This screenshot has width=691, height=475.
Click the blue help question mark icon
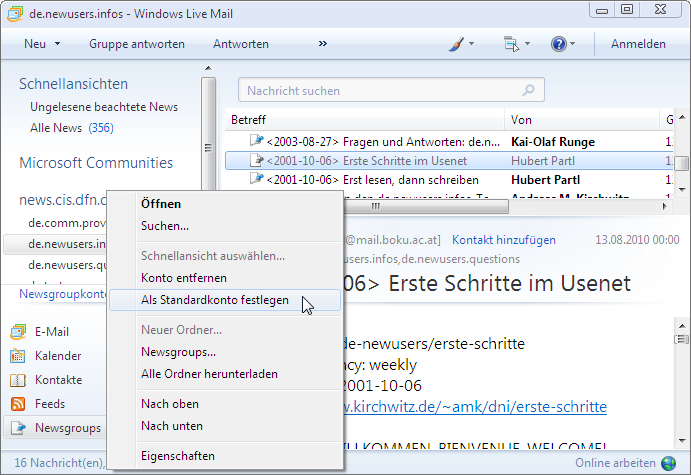point(558,44)
